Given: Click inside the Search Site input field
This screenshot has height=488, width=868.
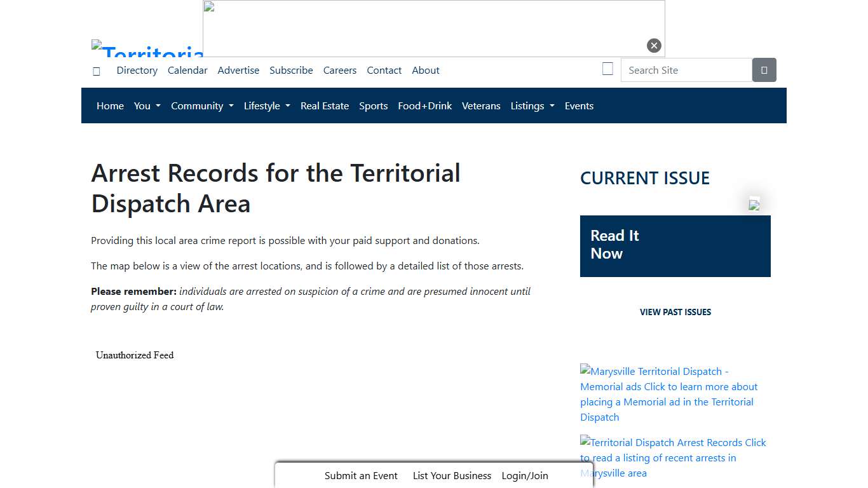Looking at the screenshot, I should tap(686, 70).
